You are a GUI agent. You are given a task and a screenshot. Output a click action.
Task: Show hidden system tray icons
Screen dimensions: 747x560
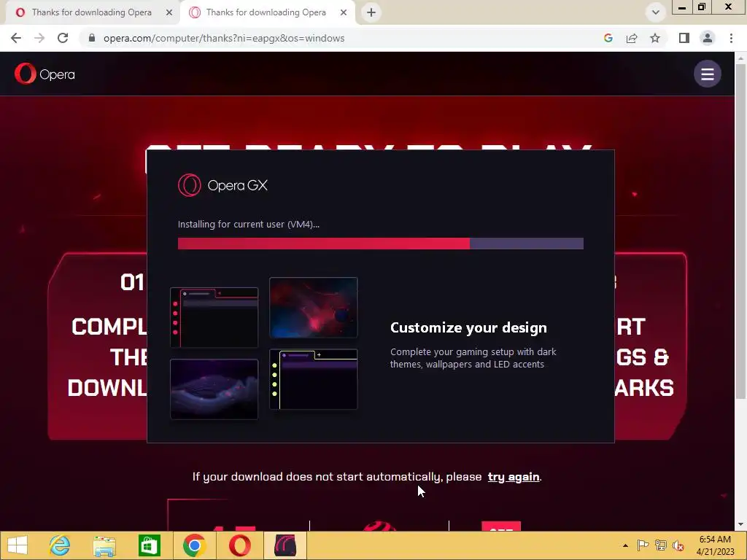625,545
